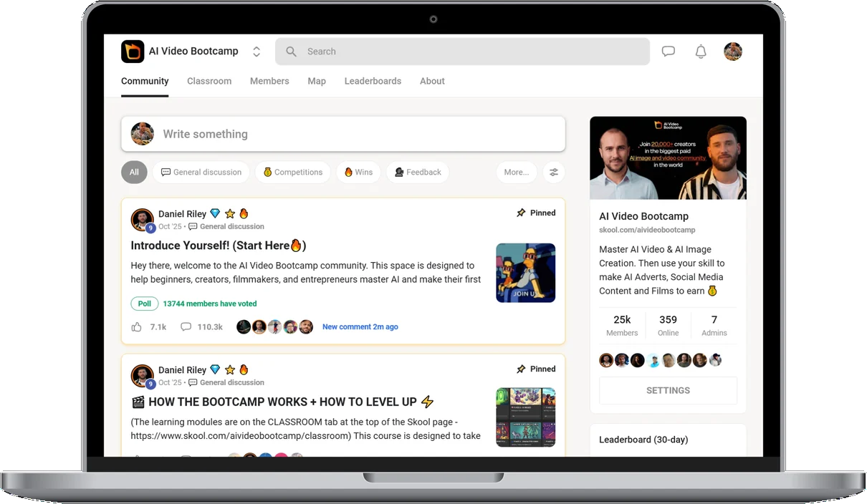This screenshot has height=504, width=867.
Task: Open the profile avatar menu
Action: (733, 52)
